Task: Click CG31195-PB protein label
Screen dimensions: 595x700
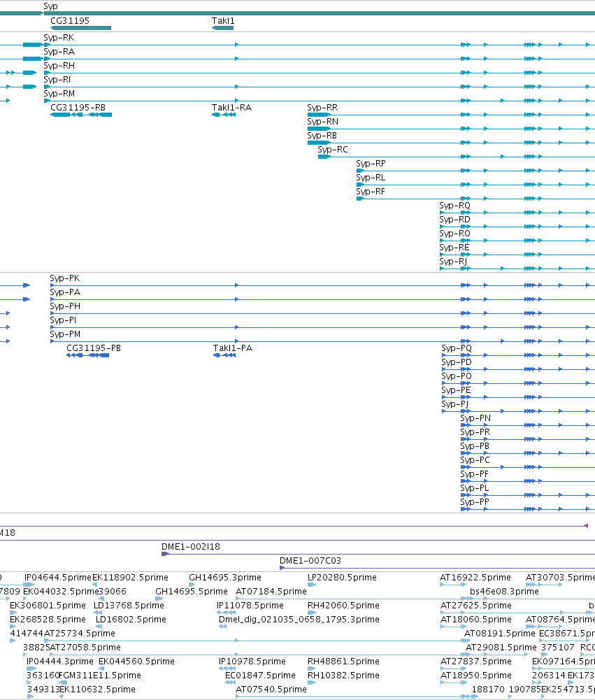Action: pos(94,348)
